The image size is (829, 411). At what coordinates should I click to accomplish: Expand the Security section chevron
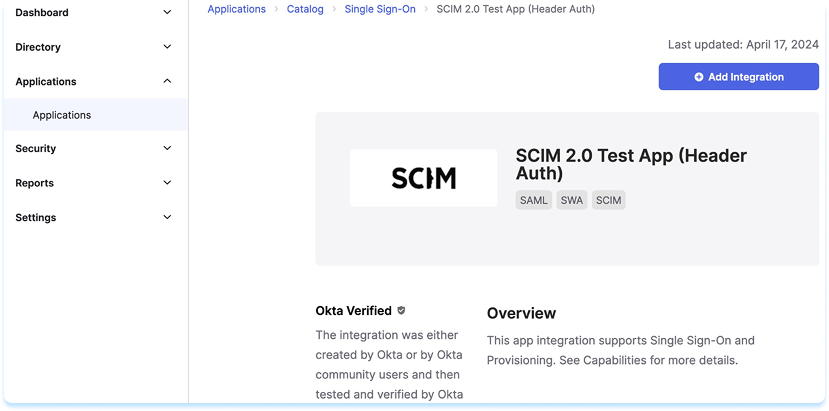pyautogui.click(x=167, y=148)
